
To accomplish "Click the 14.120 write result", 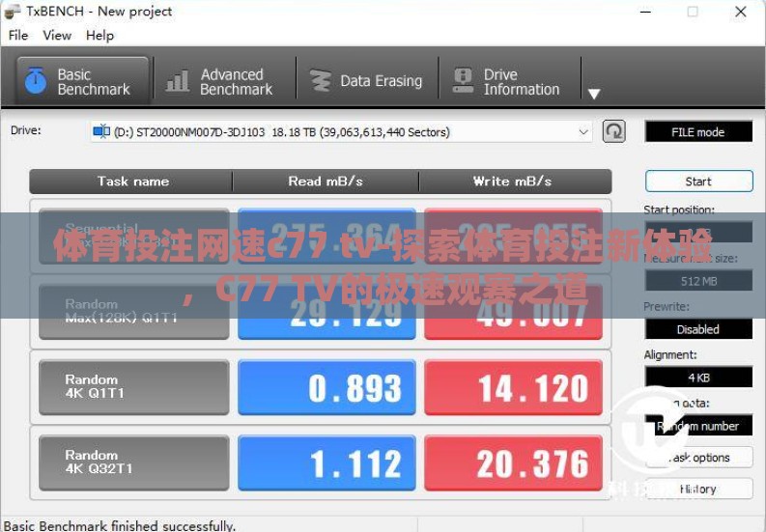I will pyautogui.click(x=513, y=387).
